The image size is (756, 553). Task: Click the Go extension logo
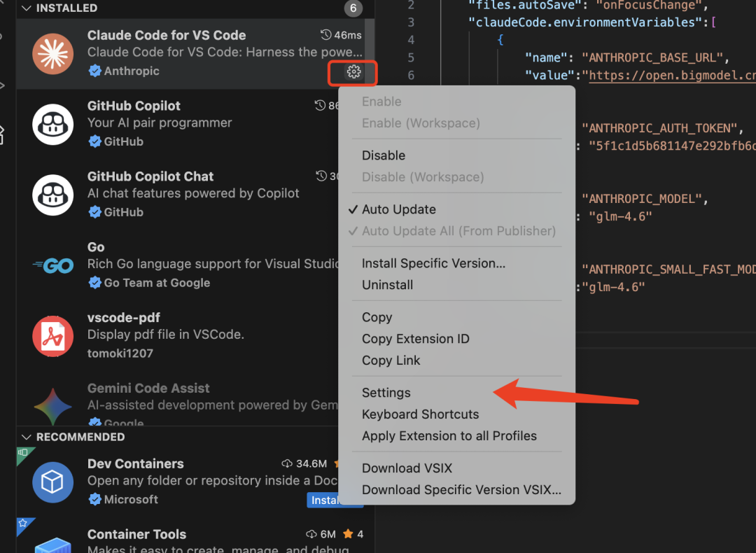(53, 266)
